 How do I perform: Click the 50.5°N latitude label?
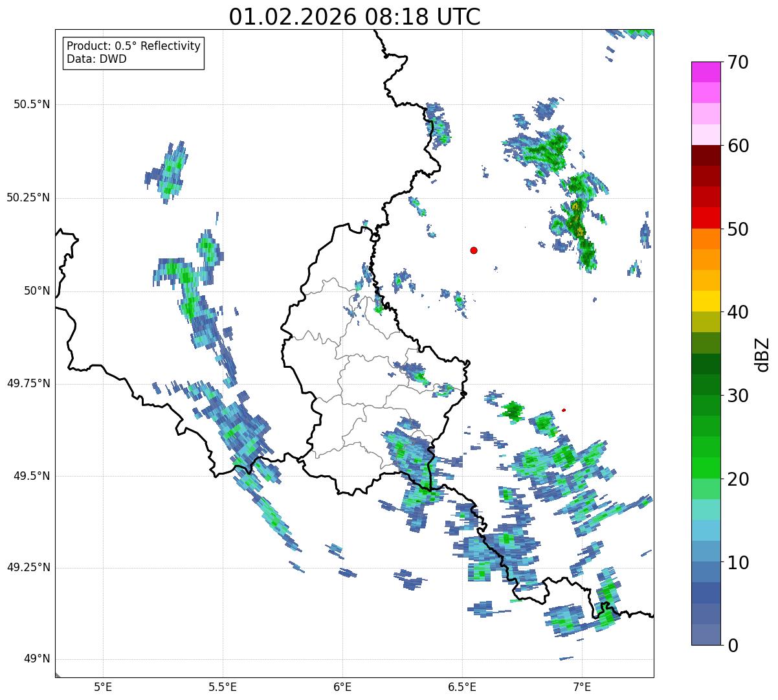[31, 104]
